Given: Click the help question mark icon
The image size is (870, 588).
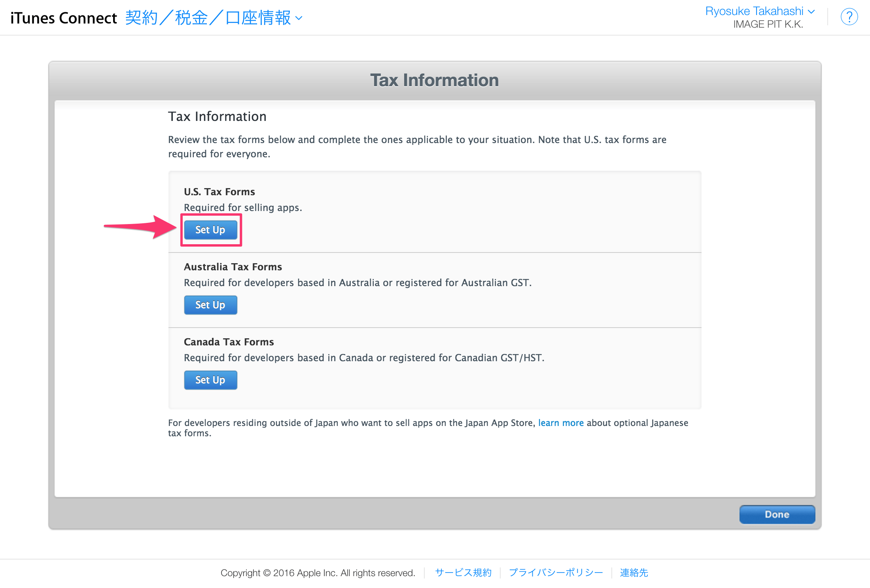Looking at the screenshot, I should point(849,17).
